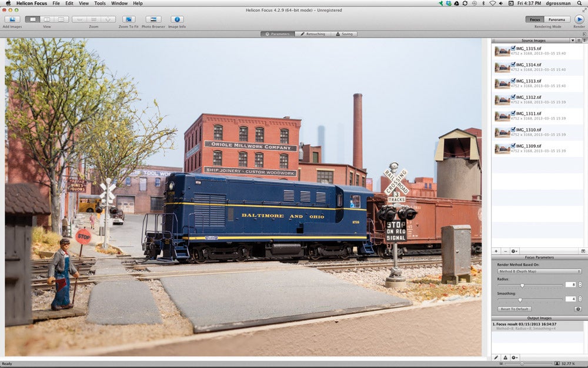Open the Help menu
Image resolution: width=588 pixels, height=368 pixels.
pos(138,3)
